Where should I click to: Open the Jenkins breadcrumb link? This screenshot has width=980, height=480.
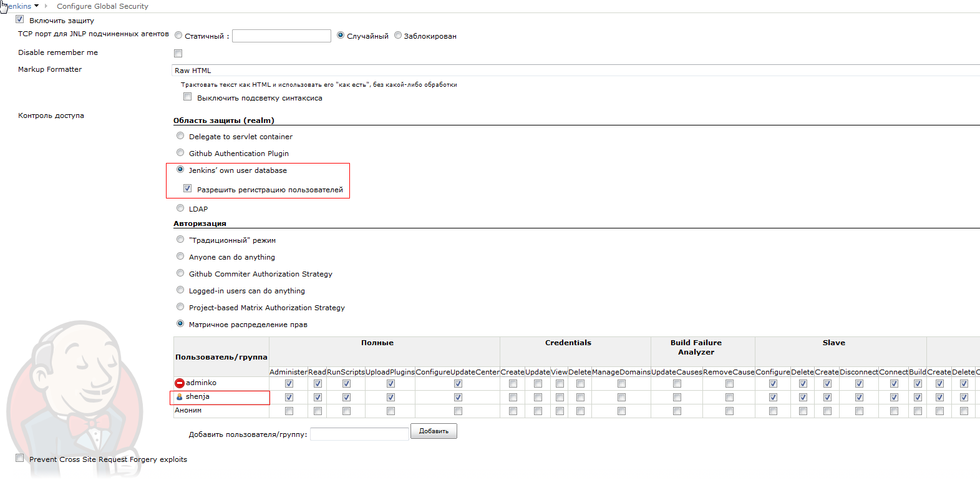17,6
